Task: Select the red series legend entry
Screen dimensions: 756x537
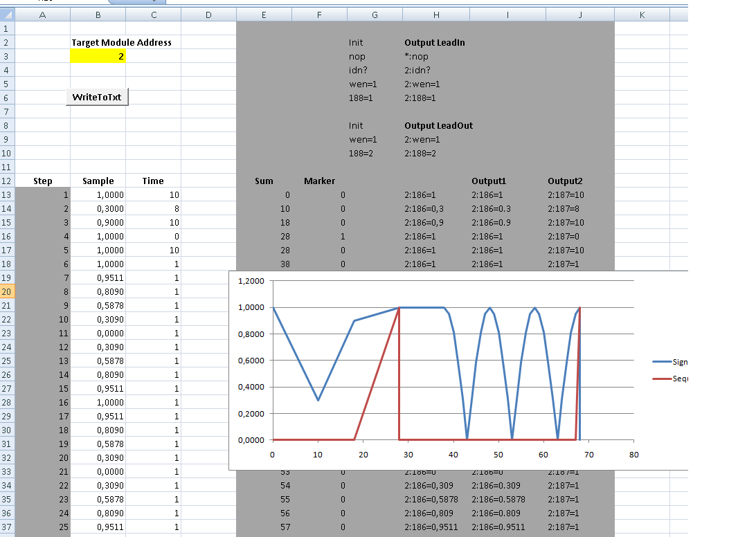Action: coord(669,379)
